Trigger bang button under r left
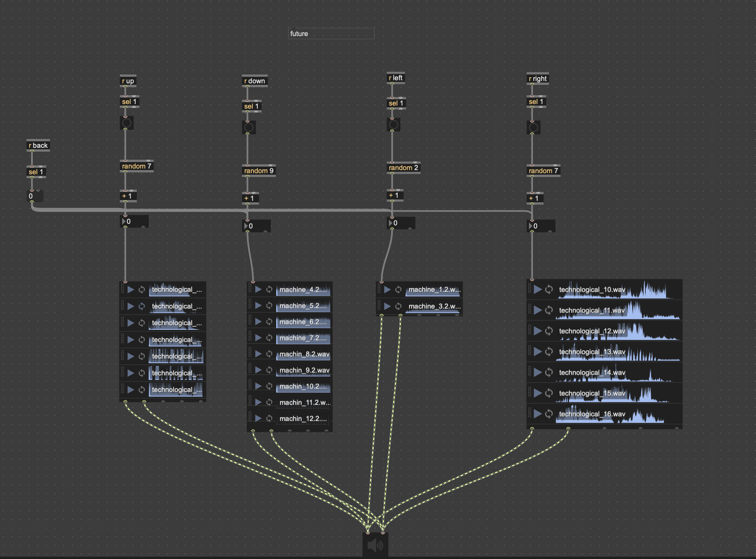This screenshot has height=559, width=756. click(393, 125)
